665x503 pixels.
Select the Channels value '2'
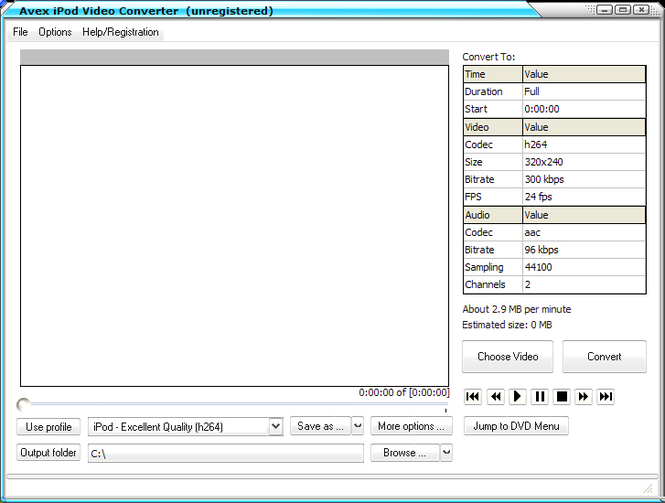tap(584, 285)
